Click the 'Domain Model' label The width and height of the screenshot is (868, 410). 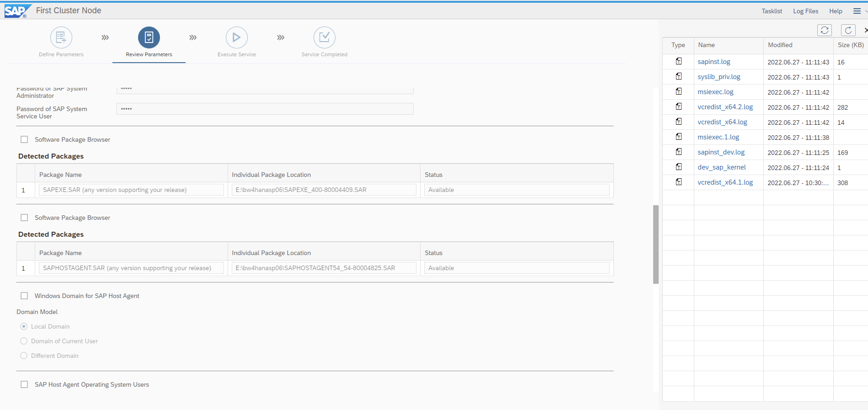(37, 312)
